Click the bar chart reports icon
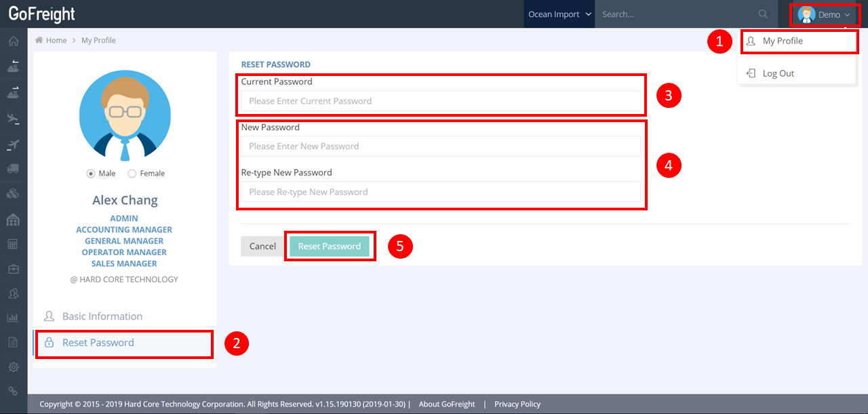The height and width of the screenshot is (414, 868). (13, 317)
